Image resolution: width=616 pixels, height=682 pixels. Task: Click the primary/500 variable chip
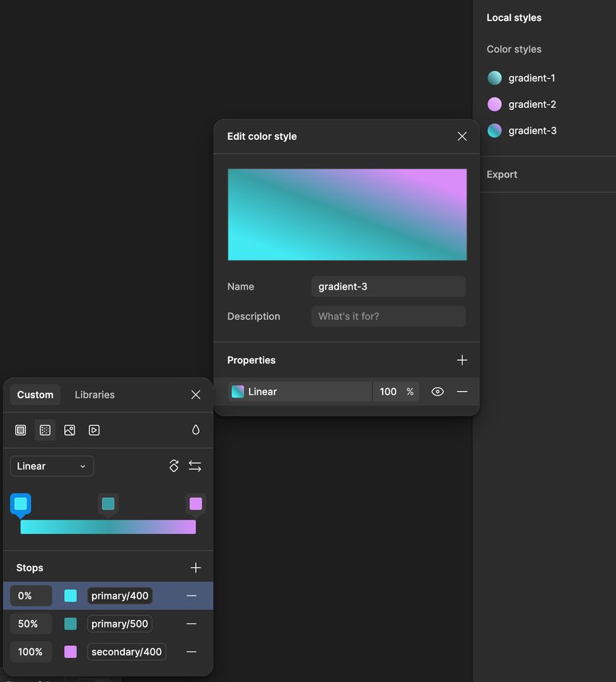[x=119, y=624]
